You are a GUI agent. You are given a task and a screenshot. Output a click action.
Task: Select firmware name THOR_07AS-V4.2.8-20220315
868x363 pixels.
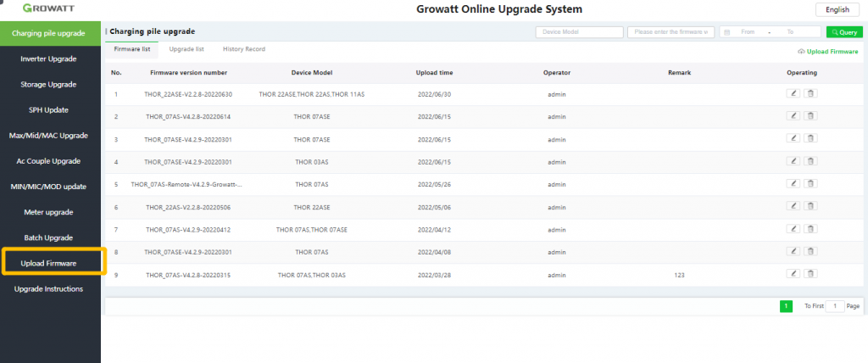coord(188,275)
